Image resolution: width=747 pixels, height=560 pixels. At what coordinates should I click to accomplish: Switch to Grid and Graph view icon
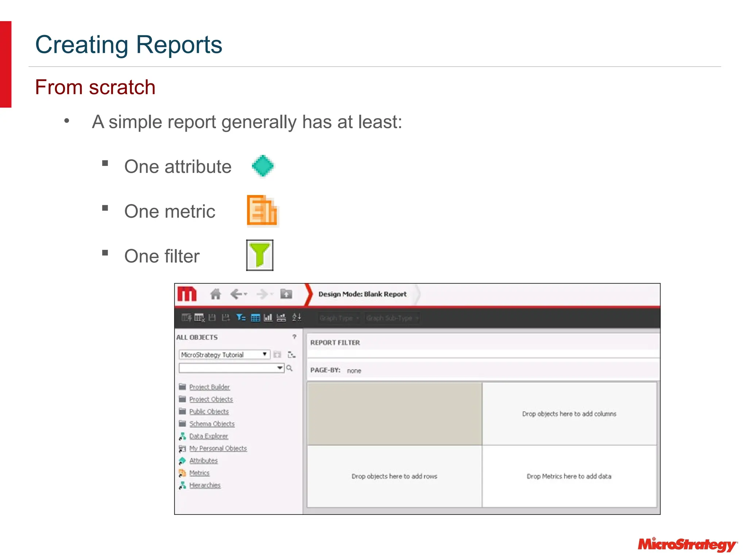(x=281, y=318)
